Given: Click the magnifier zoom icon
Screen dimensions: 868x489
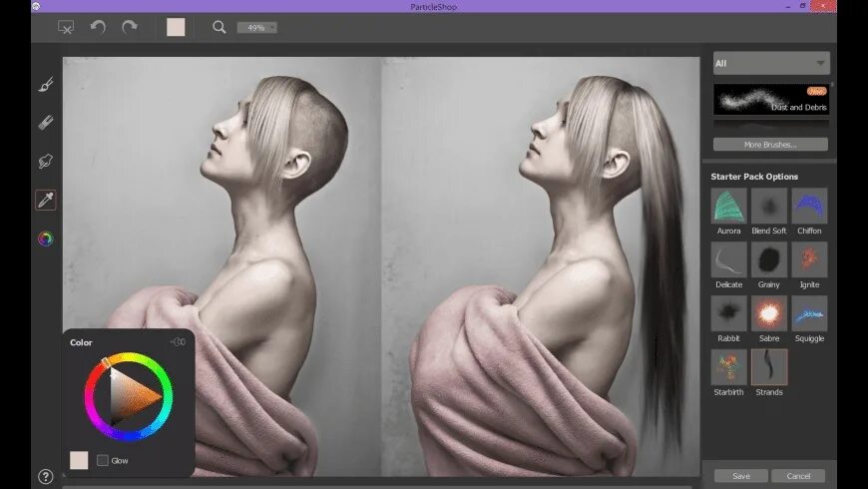Looking at the screenshot, I should [x=219, y=27].
